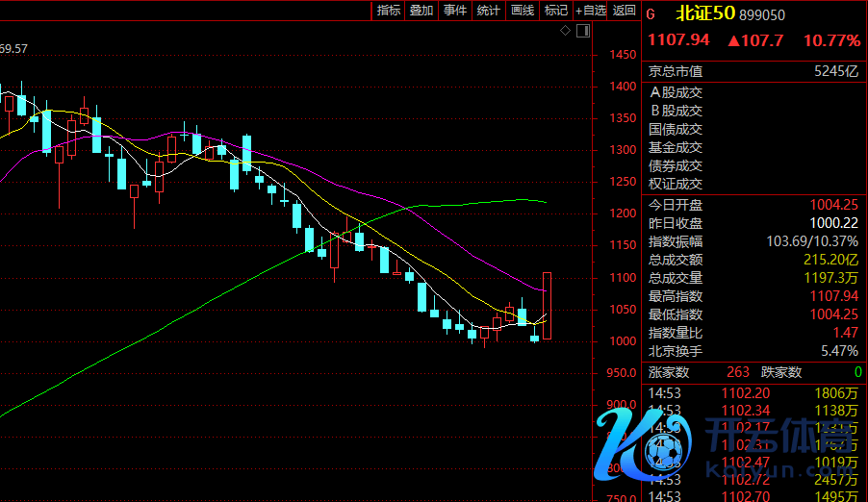The image size is (868, 502).
Task: Open the 统计 statistics tool
Action: pos(489,11)
